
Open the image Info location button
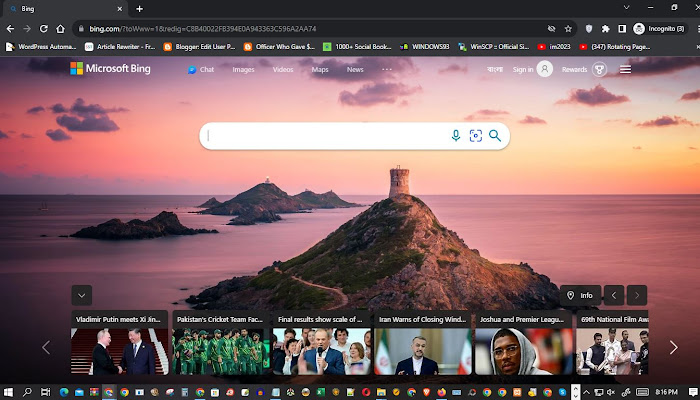tap(580, 295)
